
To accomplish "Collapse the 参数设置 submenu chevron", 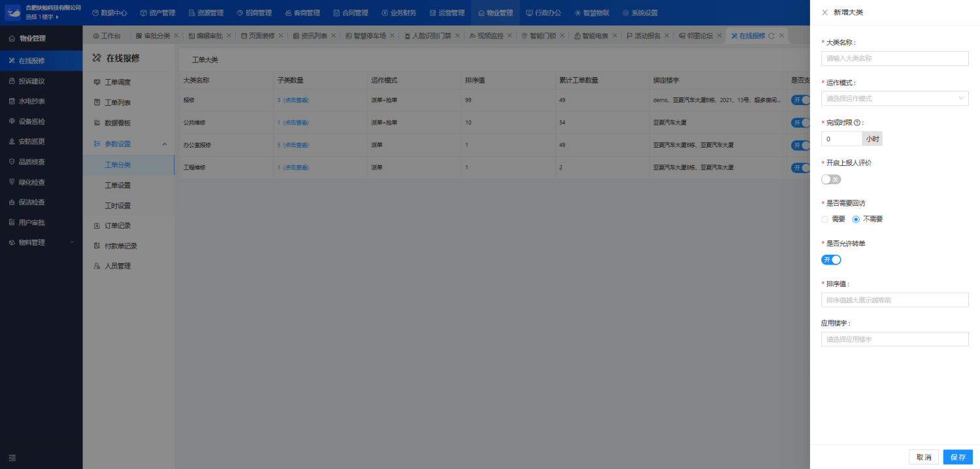I will click(x=164, y=144).
